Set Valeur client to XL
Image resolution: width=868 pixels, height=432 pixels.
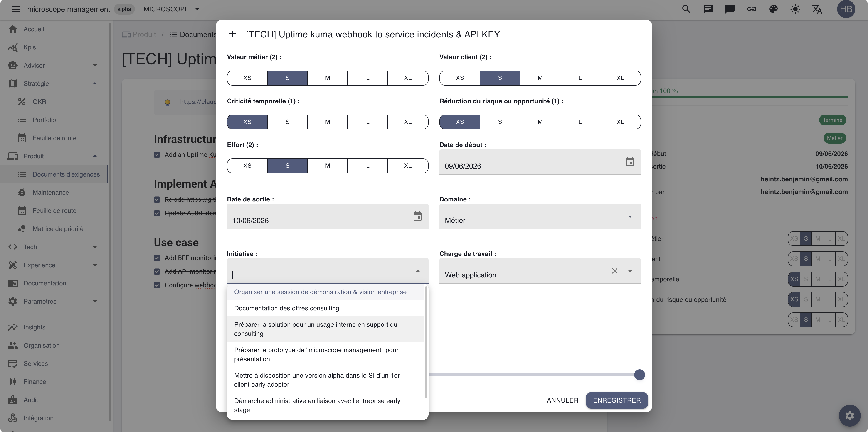click(x=620, y=78)
